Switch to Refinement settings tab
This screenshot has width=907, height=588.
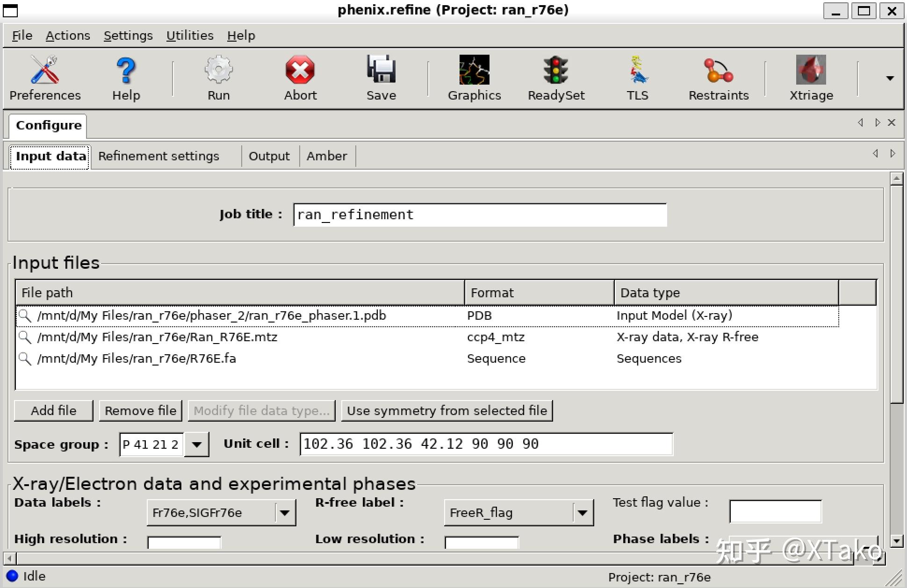point(158,156)
